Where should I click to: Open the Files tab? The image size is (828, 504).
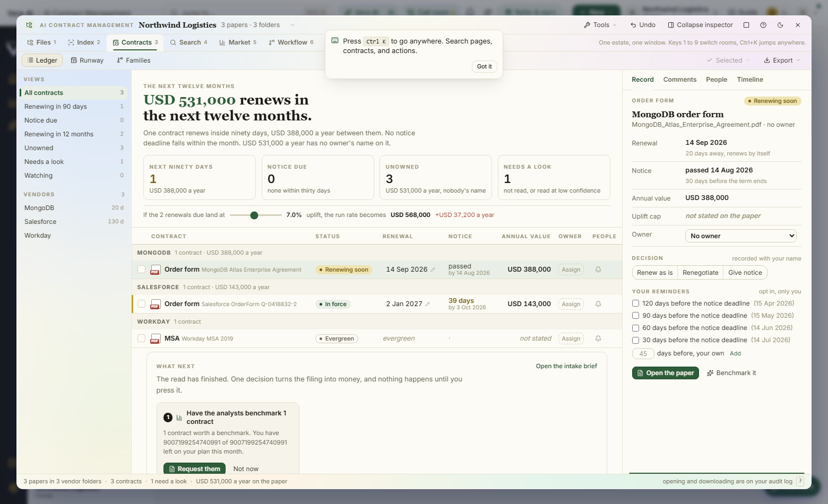click(41, 42)
